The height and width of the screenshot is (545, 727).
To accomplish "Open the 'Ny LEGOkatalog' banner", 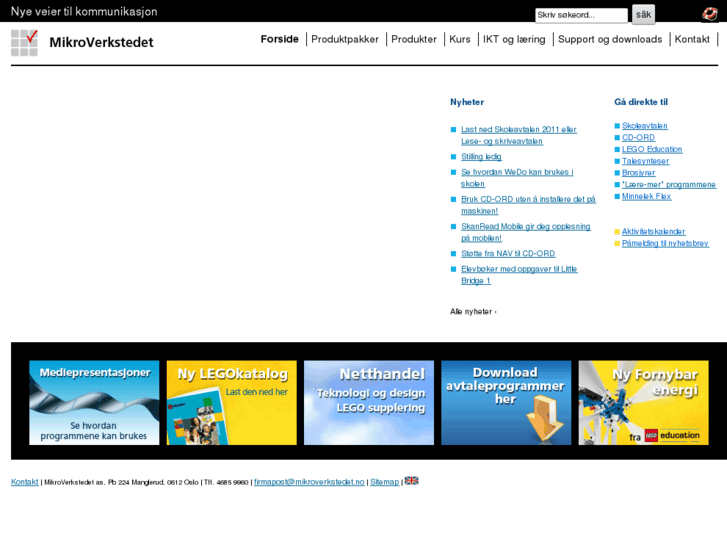I will tap(231, 403).
